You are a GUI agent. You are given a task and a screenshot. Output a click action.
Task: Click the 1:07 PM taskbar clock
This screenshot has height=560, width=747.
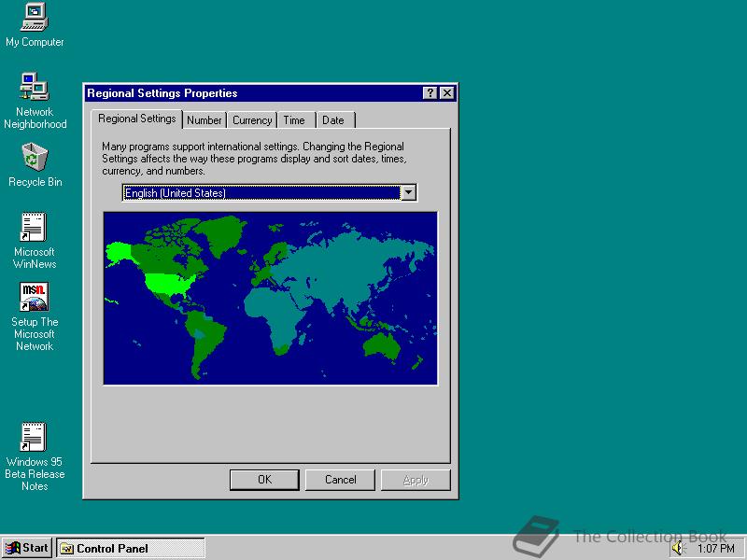point(716,549)
